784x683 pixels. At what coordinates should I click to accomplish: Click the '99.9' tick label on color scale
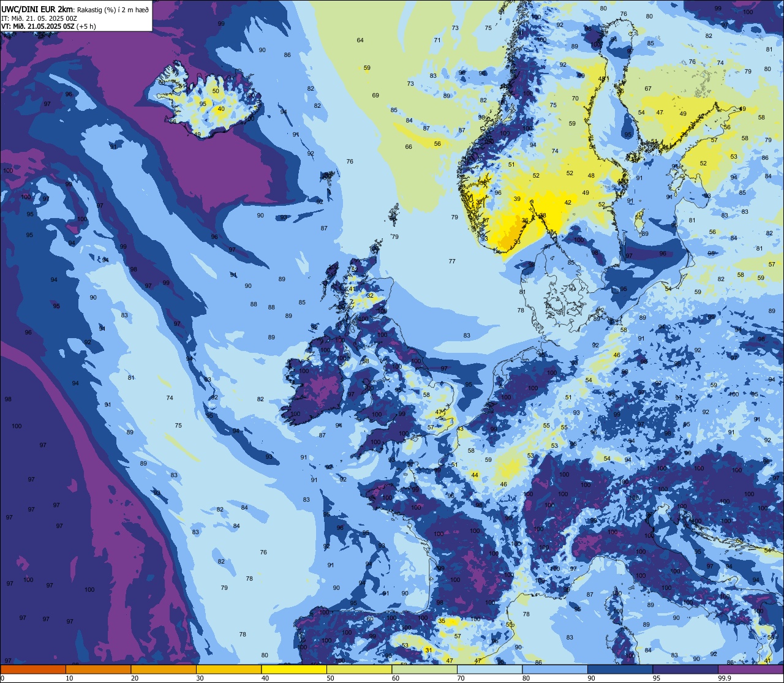tap(725, 678)
